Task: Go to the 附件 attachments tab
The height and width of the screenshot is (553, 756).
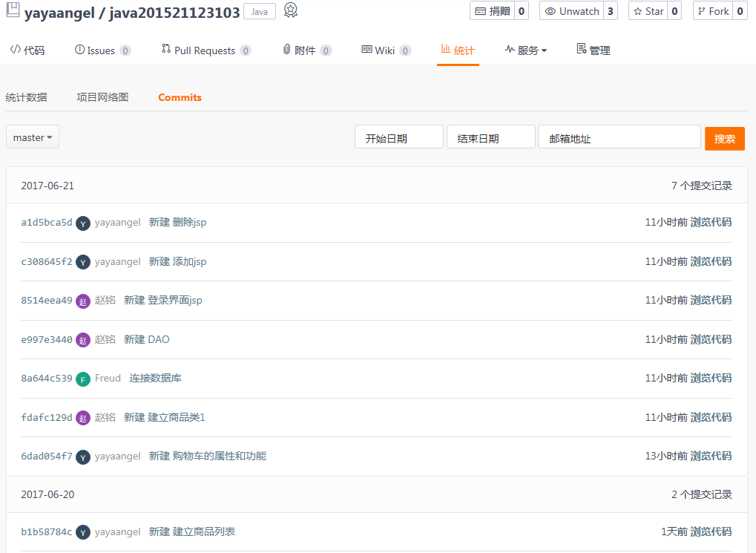Action: coord(306,50)
